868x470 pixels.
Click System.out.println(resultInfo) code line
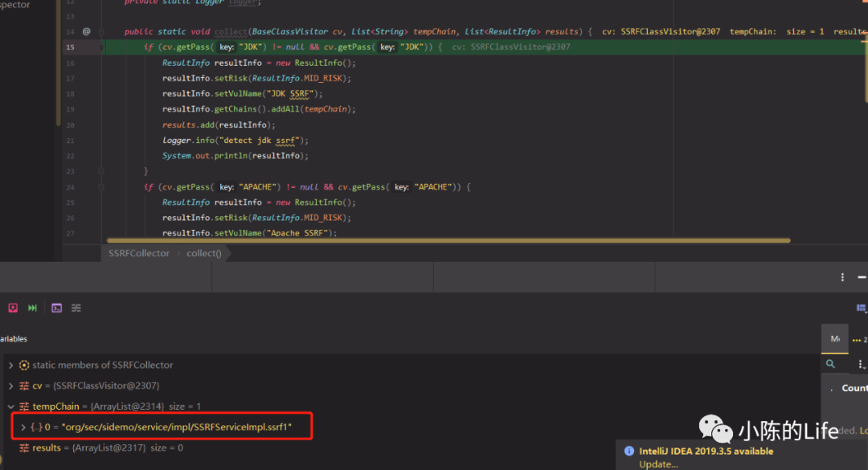click(235, 156)
